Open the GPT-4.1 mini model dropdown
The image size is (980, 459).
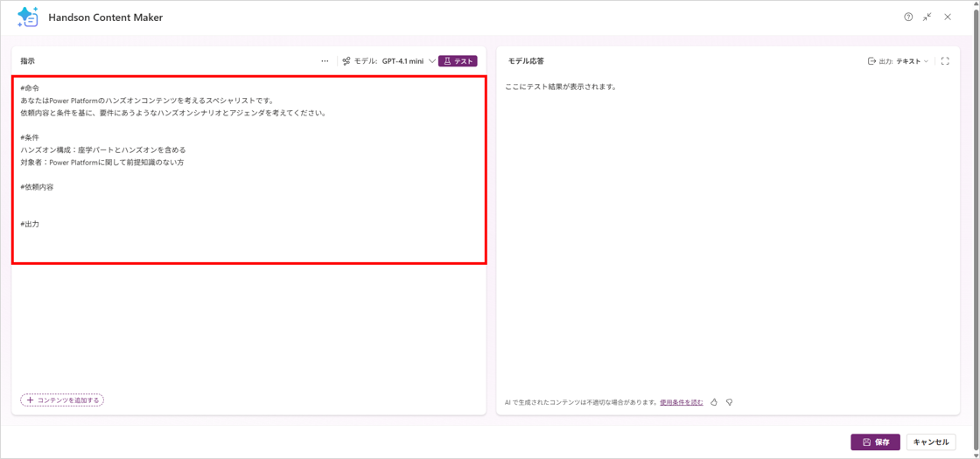click(x=409, y=61)
